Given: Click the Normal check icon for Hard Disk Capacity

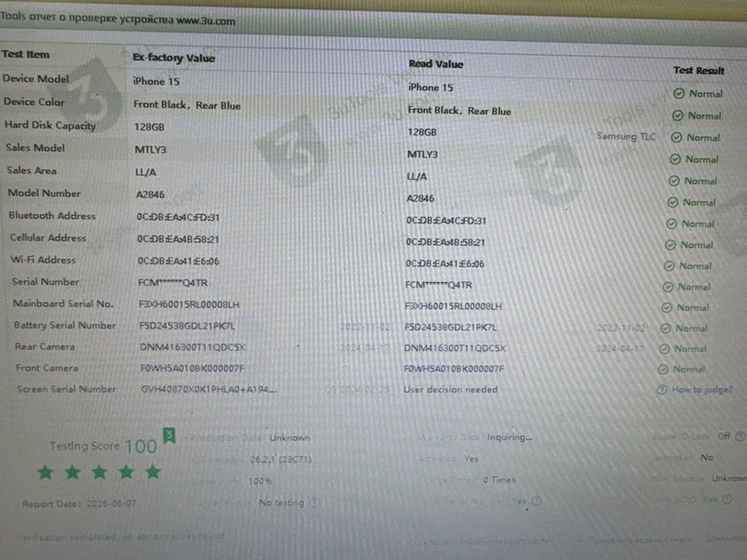Looking at the screenshot, I should tap(677, 137).
